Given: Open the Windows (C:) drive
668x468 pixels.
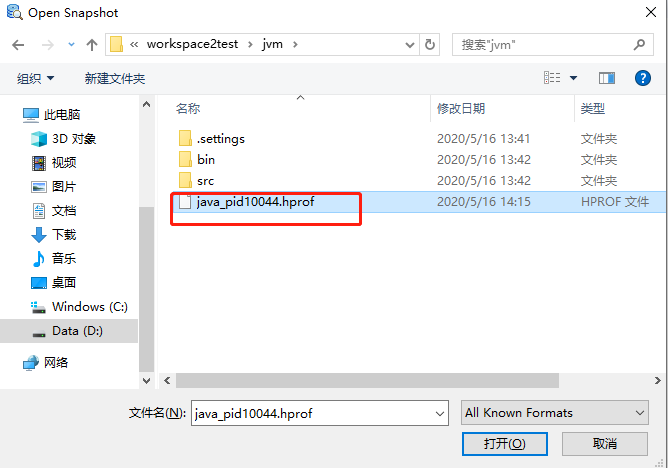Looking at the screenshot, I should pyautogui.click(x=79, y=307).
